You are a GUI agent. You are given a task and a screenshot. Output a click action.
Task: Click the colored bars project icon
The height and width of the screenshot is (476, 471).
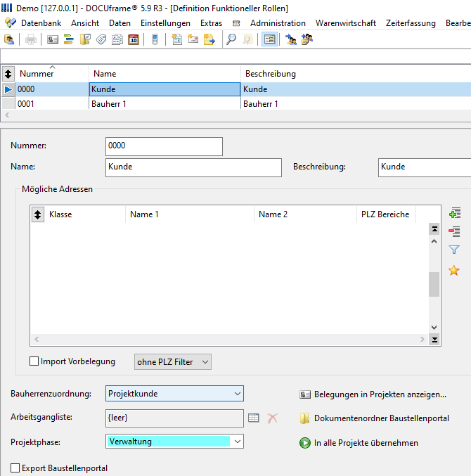tap(69, 39)
